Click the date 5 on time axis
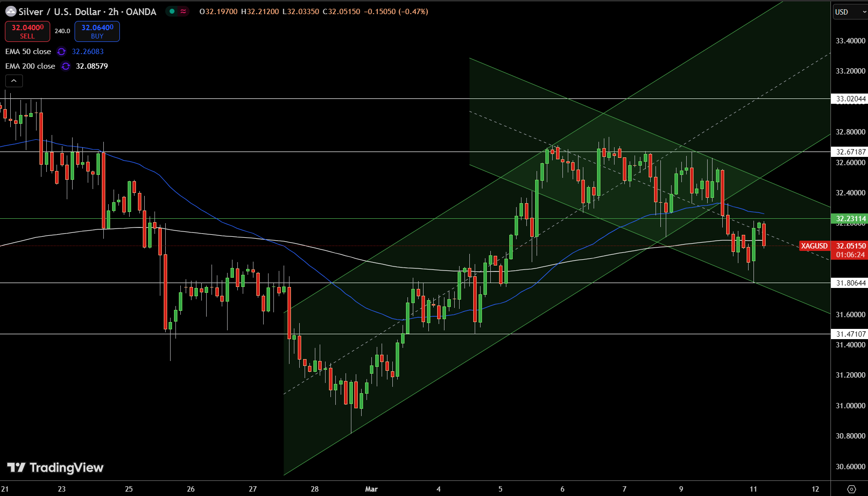 coord(500,489)
